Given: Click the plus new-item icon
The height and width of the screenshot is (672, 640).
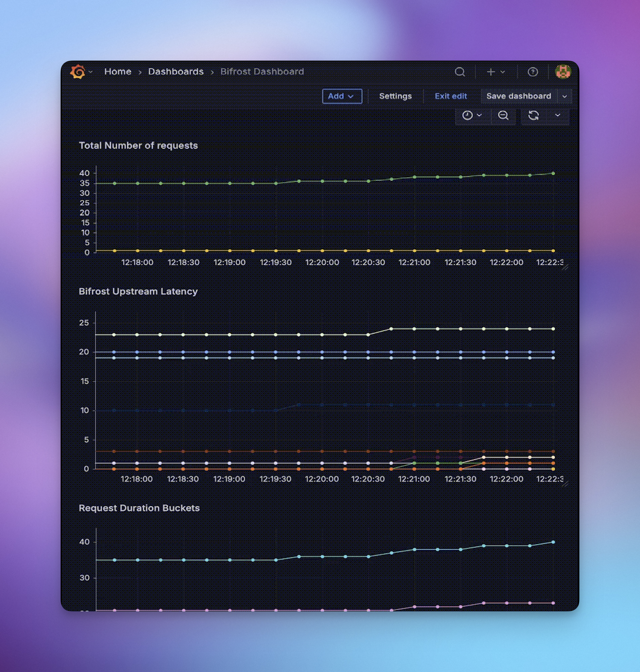Looking at the screenshot, I should [x=491, y=72].
